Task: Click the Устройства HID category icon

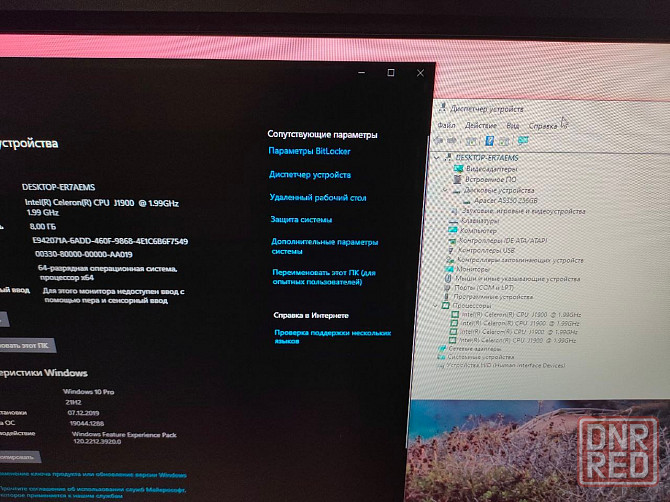Action: (440, 366)
